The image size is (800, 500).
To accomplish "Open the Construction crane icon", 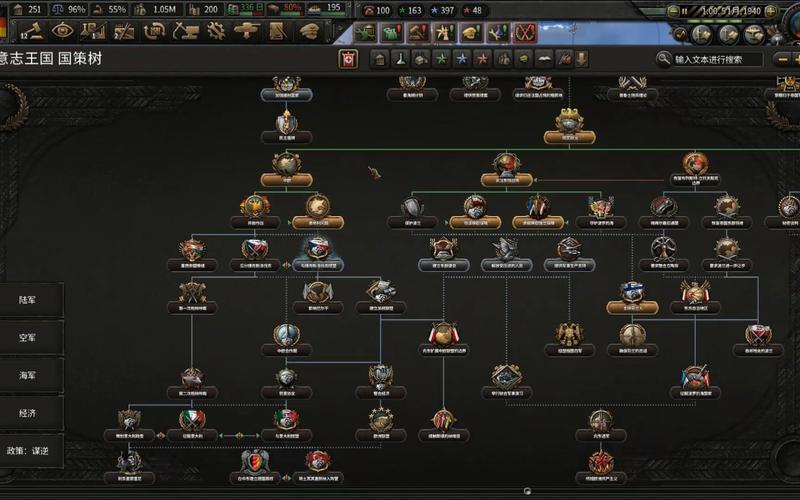I will (185, 31).
